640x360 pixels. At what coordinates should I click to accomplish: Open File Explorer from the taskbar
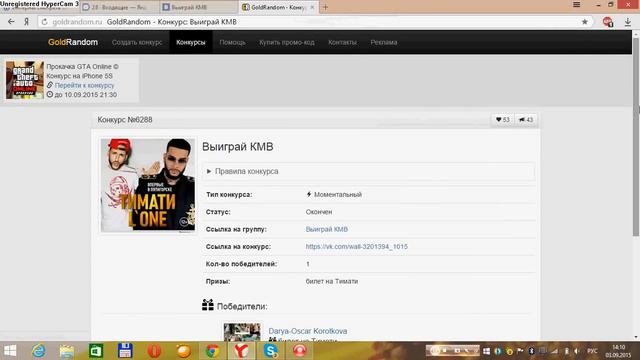tap(67, 351)
